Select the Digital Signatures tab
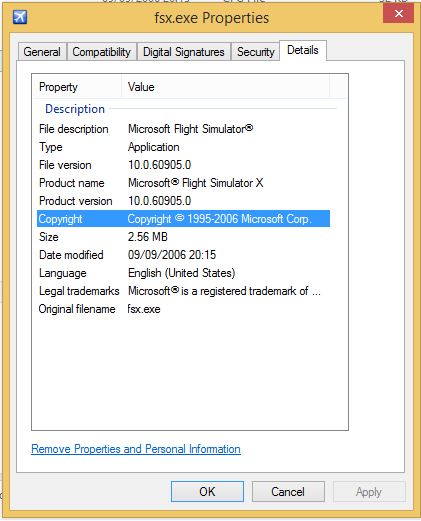421x521 pixels. point(184,52)
